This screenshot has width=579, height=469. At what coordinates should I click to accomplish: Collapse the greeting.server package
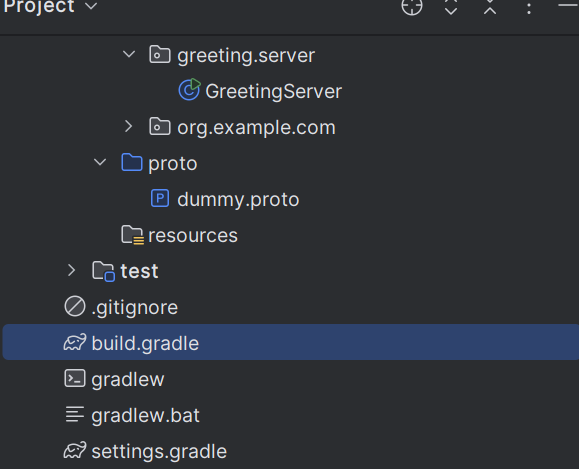(x=129, y=55)
